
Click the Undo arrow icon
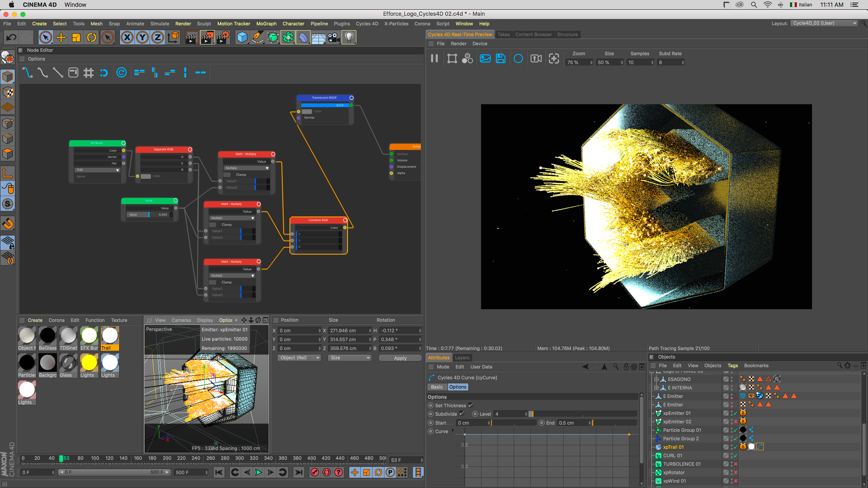(11, 37)
